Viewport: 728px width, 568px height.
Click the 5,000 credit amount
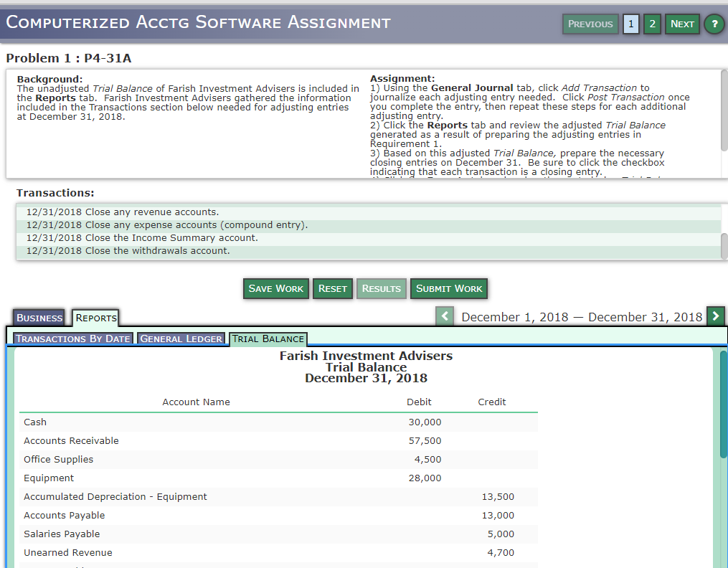pos(501,534)
